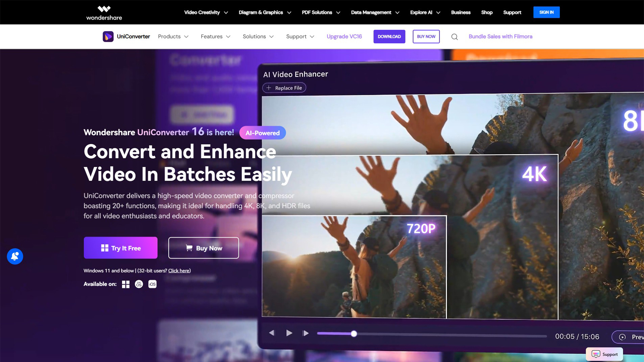Click the Replace File button

pos(284,88)
